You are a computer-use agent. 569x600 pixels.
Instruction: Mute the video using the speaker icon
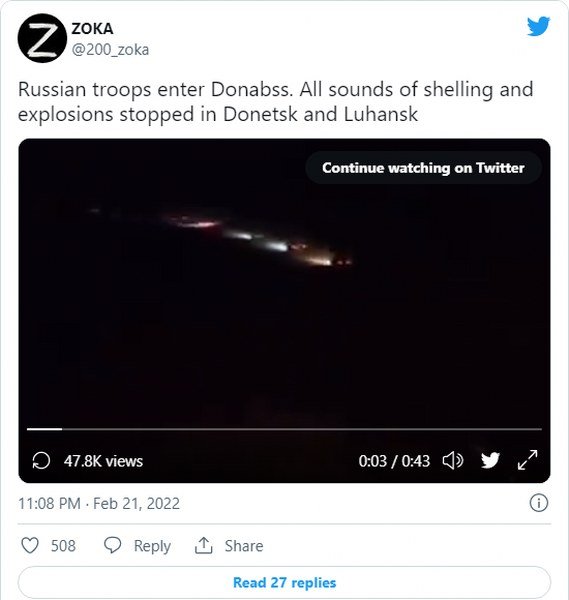point(453,460)
